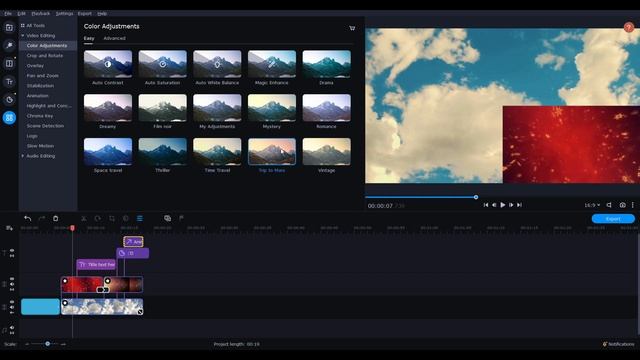
Task: Open preview more options menu
Action: point(633,205)
